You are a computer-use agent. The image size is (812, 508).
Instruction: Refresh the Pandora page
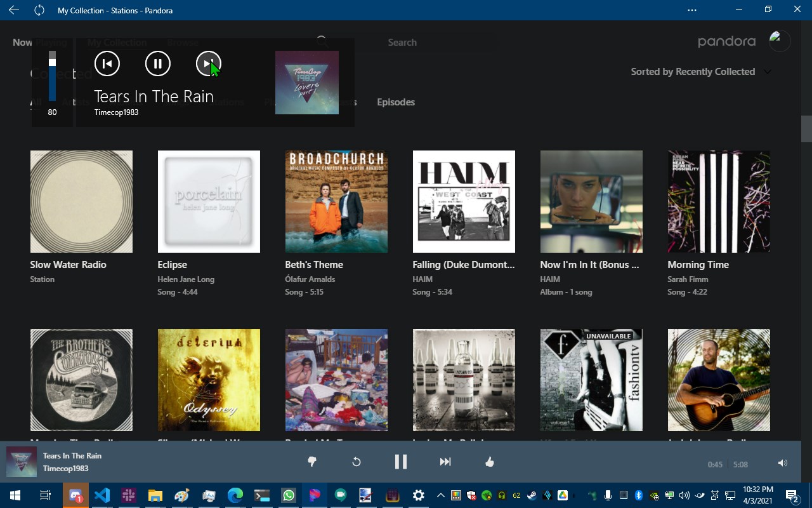click(39, 10)
